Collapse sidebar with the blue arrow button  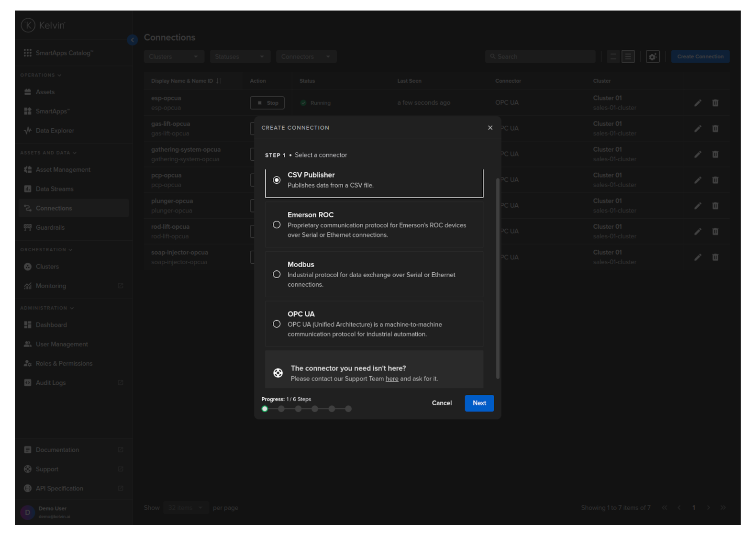(x=133, y=40)
